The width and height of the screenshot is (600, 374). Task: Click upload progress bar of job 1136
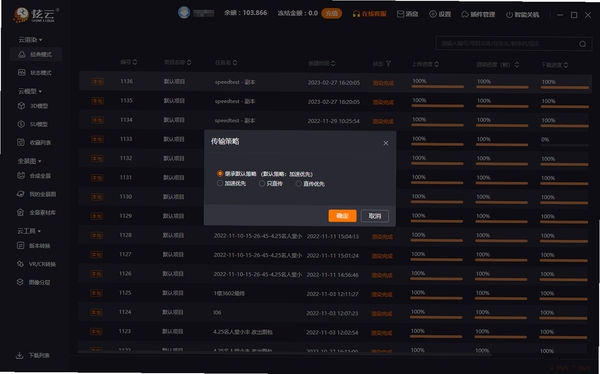click(437, 87)
